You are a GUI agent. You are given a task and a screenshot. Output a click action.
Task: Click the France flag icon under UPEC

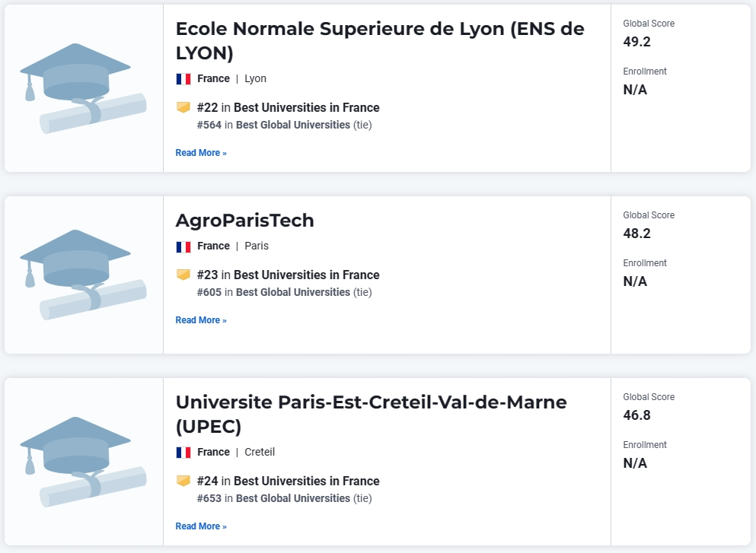coord(183,453)
